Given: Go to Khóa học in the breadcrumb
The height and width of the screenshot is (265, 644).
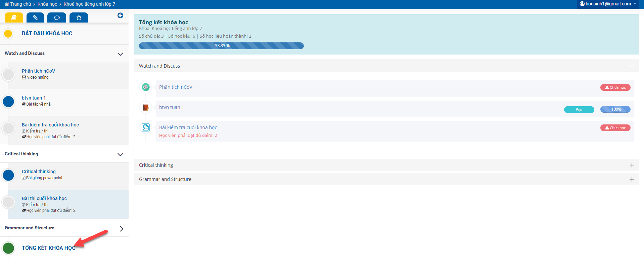Looking at the screenshot, I should coord(47,4).
